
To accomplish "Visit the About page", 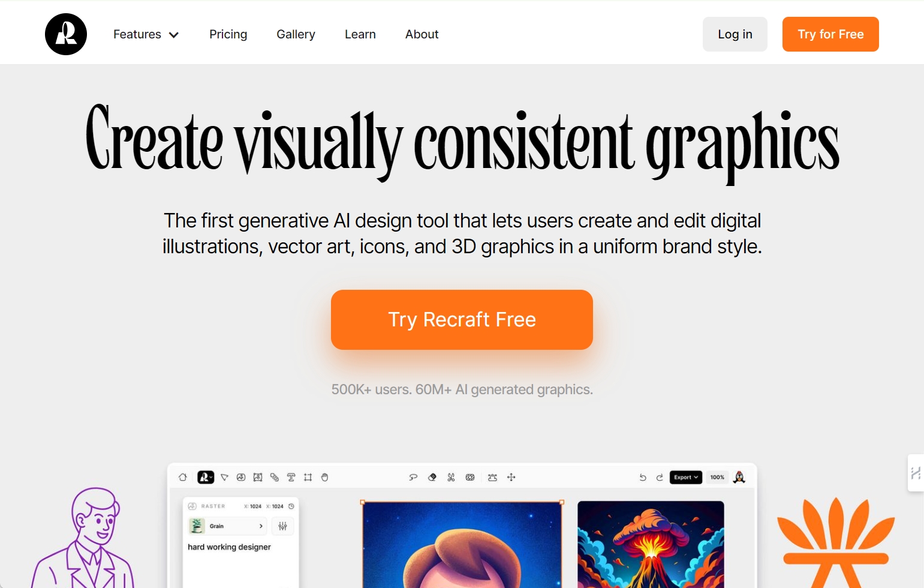I will pyautogui.click(x=422, y=34).
